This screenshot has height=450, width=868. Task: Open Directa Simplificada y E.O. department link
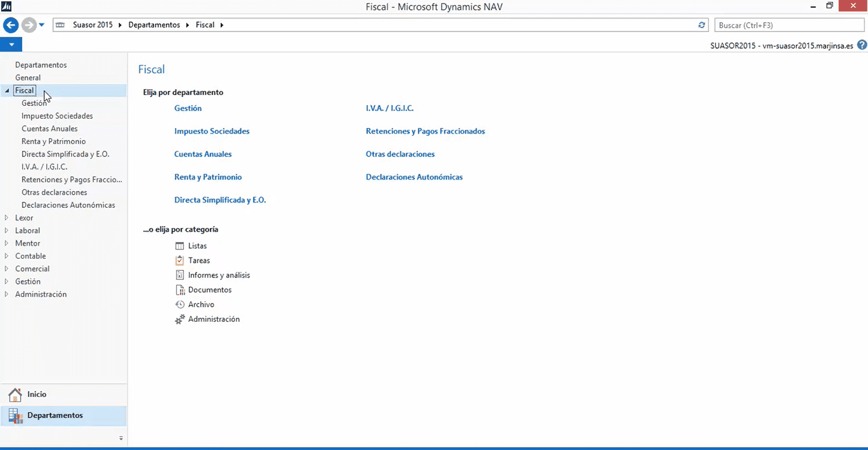tap(220, 200)
